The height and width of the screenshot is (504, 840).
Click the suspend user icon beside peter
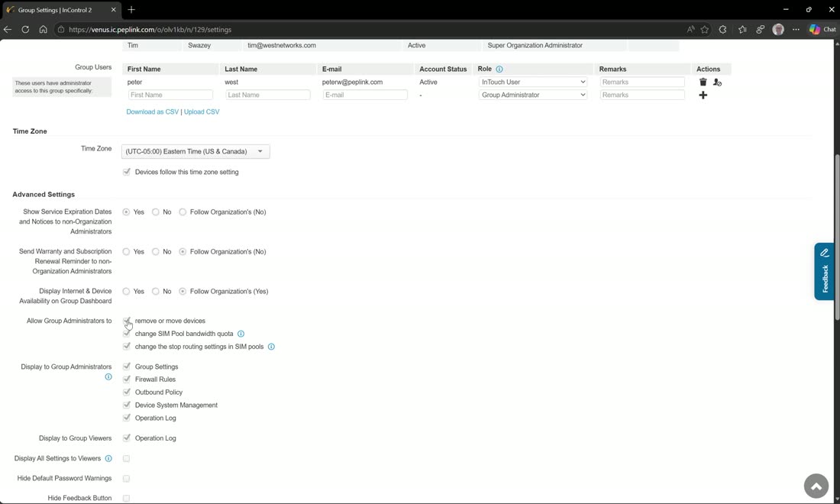(717, 82)
